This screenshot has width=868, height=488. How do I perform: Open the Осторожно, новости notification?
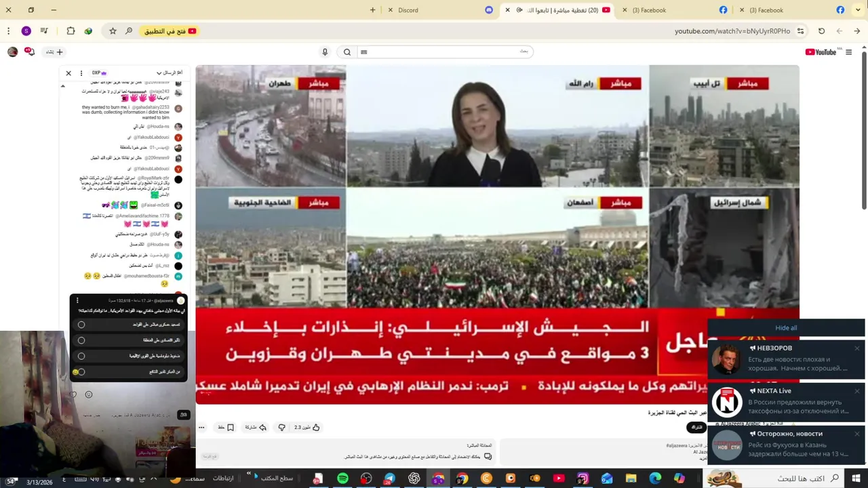pos(787,444)
